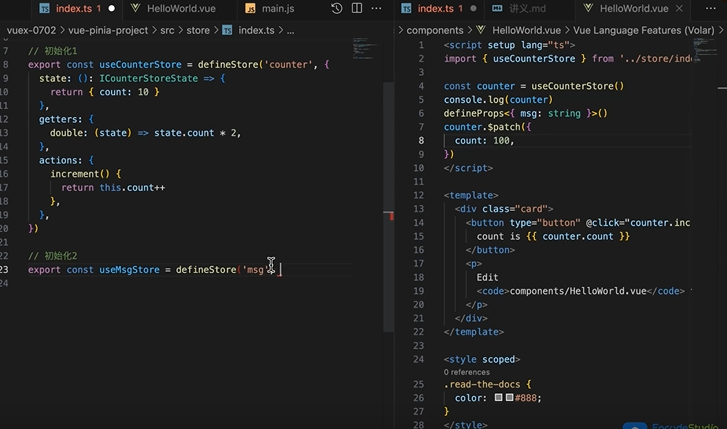727x429 pixels.
Task: Click the left editor vertical scrollbar
Action: (x=389, y=206)
